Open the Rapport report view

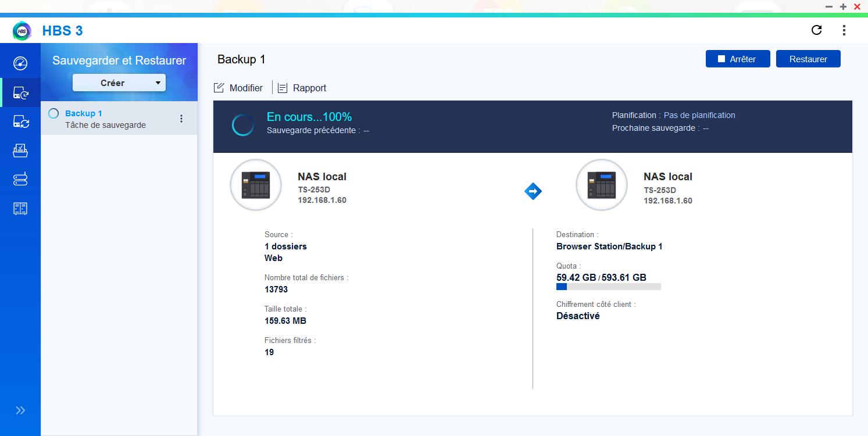(302, 88)
